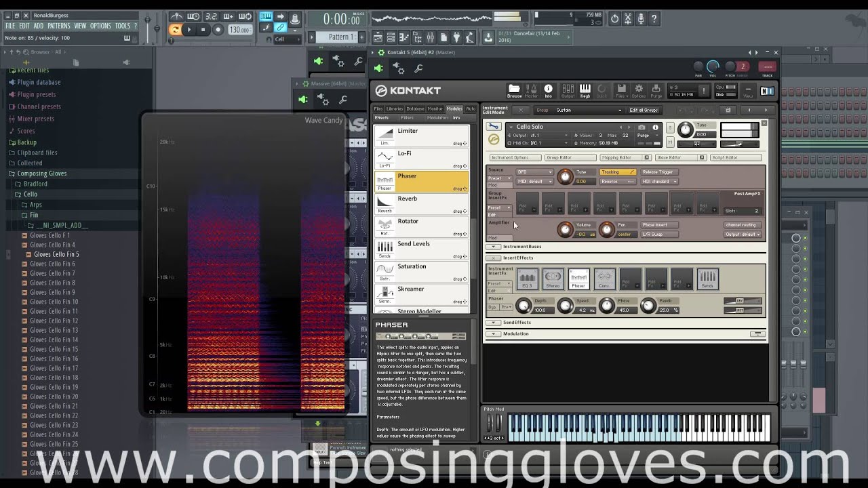Open Kontakt Options gear
Screen dimensions: 868x488
tap(639, 90)
